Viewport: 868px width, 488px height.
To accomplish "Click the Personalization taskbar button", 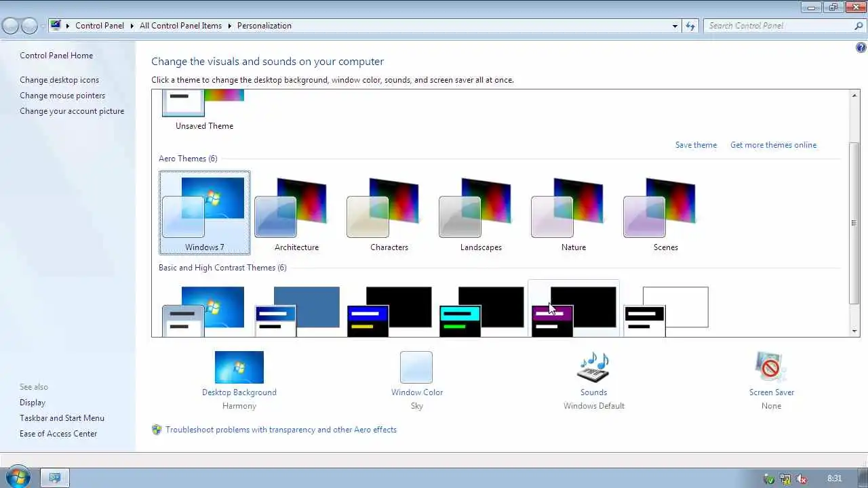I will (55, 478).
